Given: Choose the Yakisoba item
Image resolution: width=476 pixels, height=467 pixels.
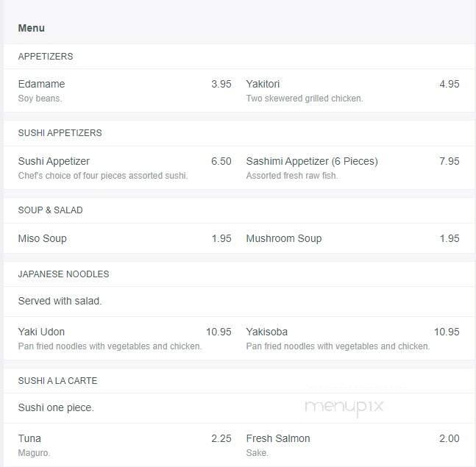Looking at the screenshot, I should pyautogui.click(x=266, y=332).
